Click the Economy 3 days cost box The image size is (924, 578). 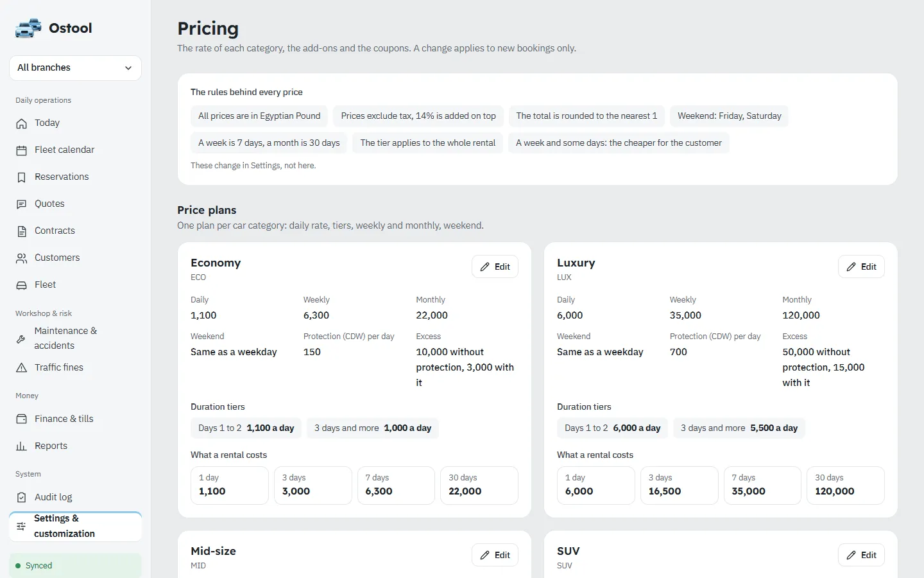pos(313,486)
